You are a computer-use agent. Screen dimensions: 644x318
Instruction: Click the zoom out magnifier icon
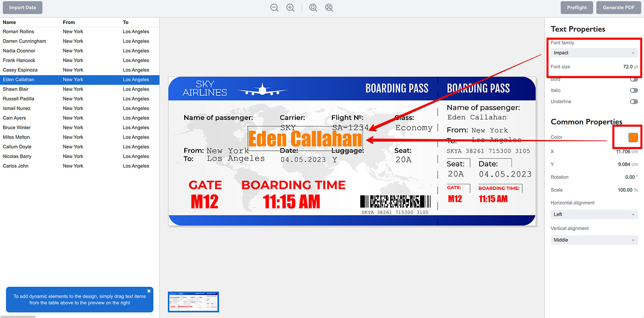click(x=274, y=8)
